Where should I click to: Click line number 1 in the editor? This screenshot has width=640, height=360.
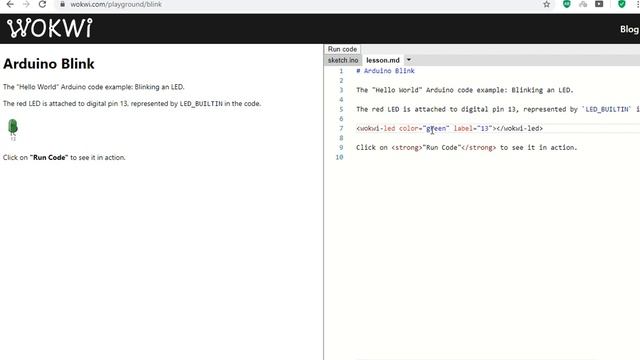pyautogui.click(x=341, y=71)
